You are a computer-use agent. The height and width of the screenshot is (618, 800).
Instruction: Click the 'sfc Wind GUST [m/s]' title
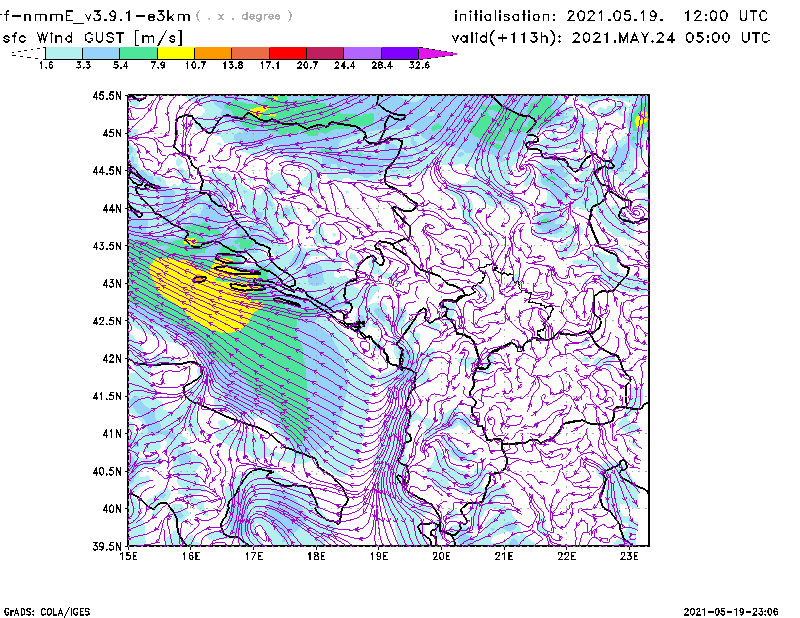tap(93, 38)
